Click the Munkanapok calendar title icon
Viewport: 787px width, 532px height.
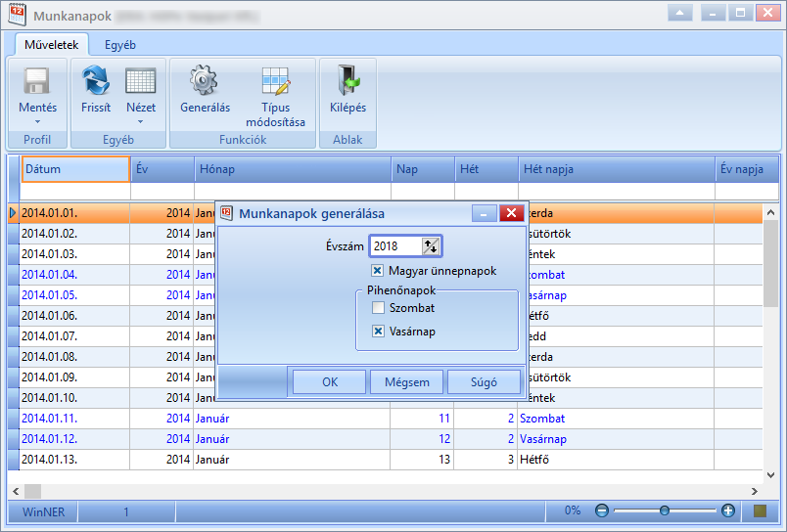point(17,15)
